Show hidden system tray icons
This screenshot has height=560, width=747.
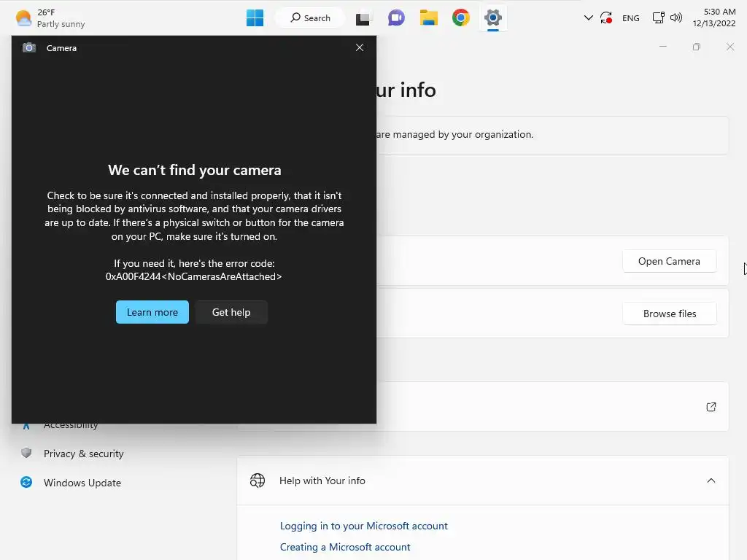(589, 18)
